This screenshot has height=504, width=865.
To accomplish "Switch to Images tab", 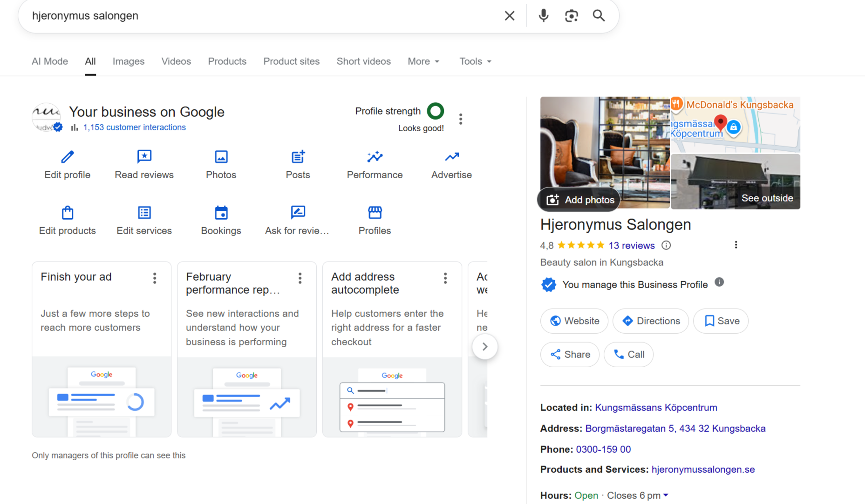I will click(x=129, y=61).
